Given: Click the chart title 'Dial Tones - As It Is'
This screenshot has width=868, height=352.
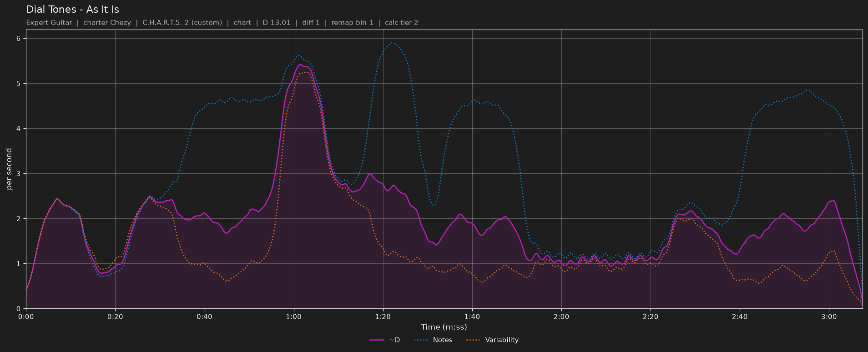Looking at the screenshot, I should click(73, 10).
